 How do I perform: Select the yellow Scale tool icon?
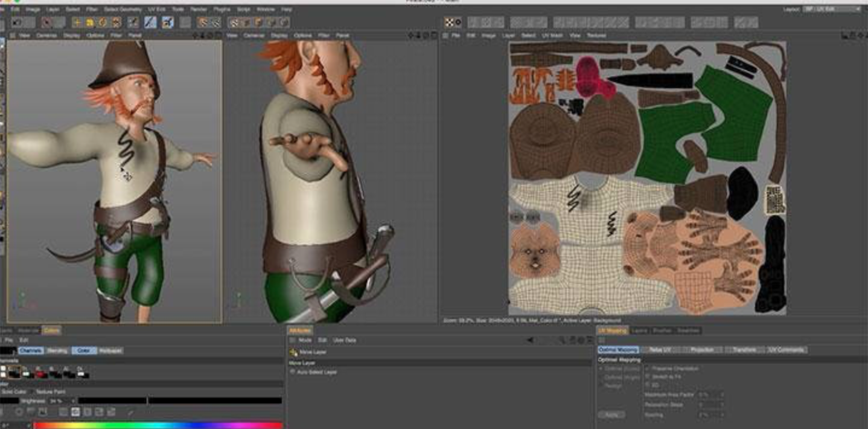click(x=89, y=22)
